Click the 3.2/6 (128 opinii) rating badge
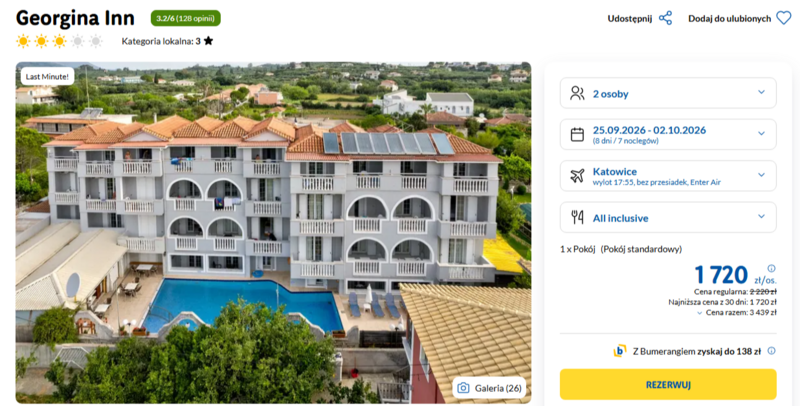The height and width of the screenshot is (406, 800). click(186, 18)
